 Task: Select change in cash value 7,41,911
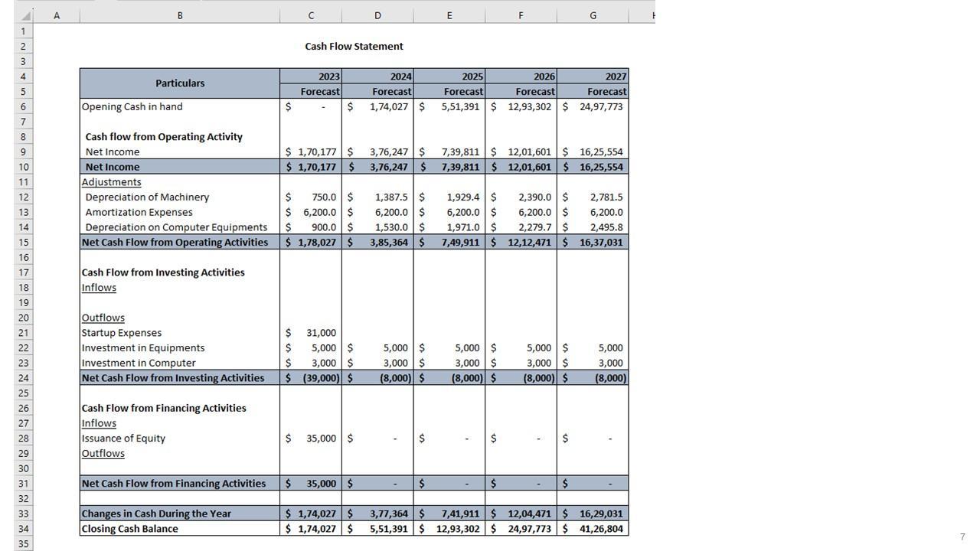449,514
